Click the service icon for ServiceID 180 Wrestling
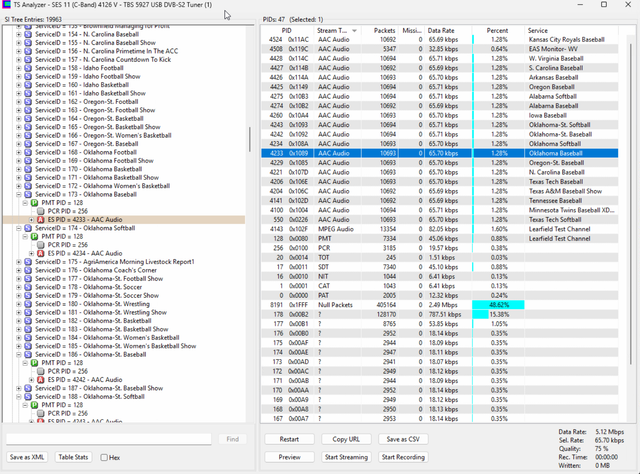Image resolution: width=640 pixels, height=474 pixels. coord(28,304)
